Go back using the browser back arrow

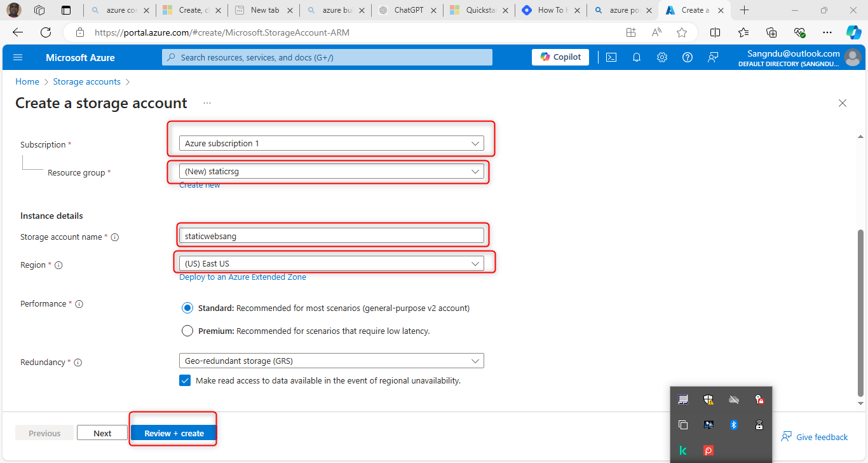(x=18, y=32)
